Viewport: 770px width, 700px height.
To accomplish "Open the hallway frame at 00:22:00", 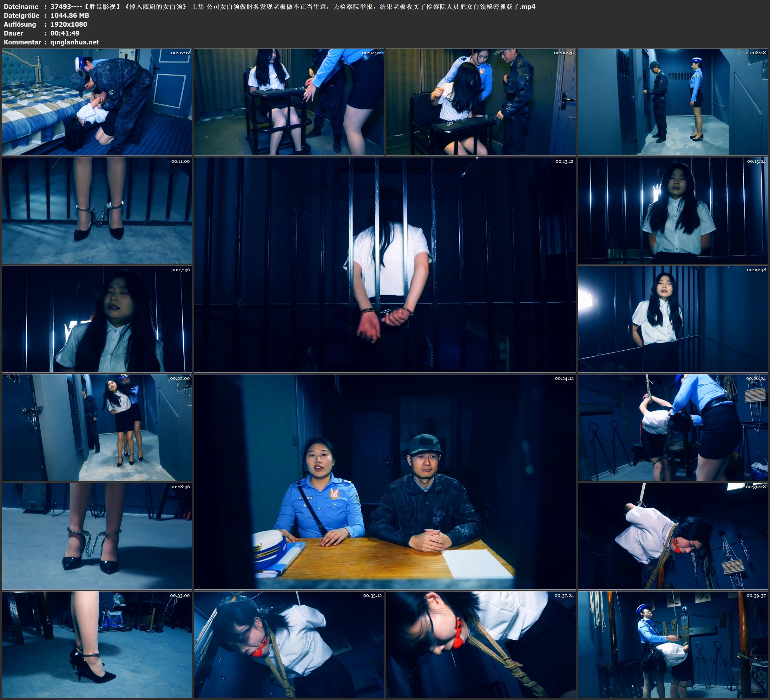I will [x=97, y=427].
